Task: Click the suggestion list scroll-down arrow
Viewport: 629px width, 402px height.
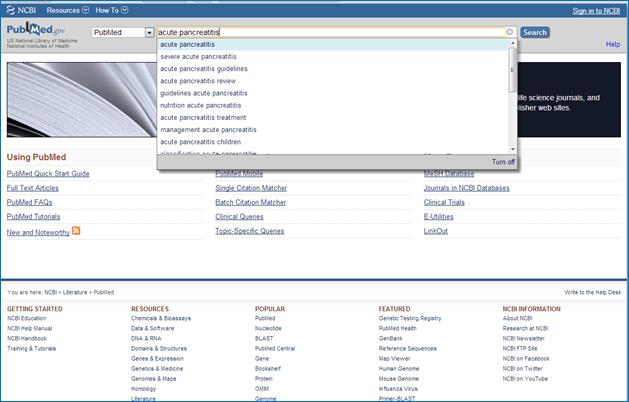Action: click(x=512, y=150)
